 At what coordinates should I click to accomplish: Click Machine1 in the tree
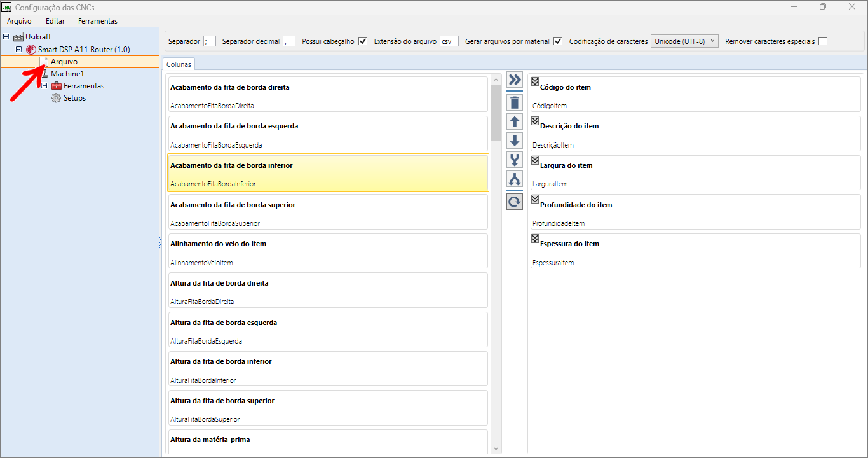click(67, 74)
